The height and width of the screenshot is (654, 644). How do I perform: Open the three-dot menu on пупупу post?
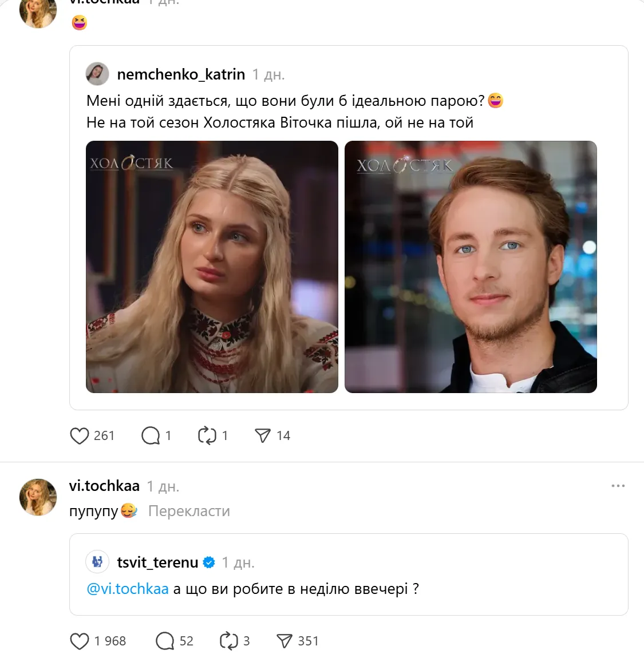pyautogui.click(x=618, y=486)
